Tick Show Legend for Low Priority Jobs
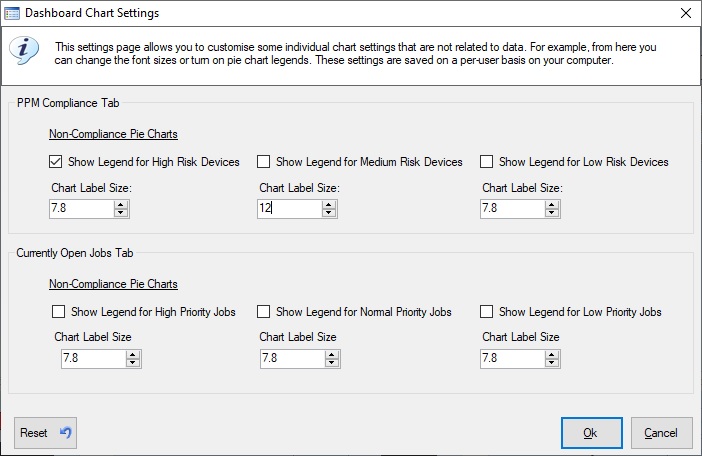The width and height of the screenshot is (702, 456). (x=487, y=311)
